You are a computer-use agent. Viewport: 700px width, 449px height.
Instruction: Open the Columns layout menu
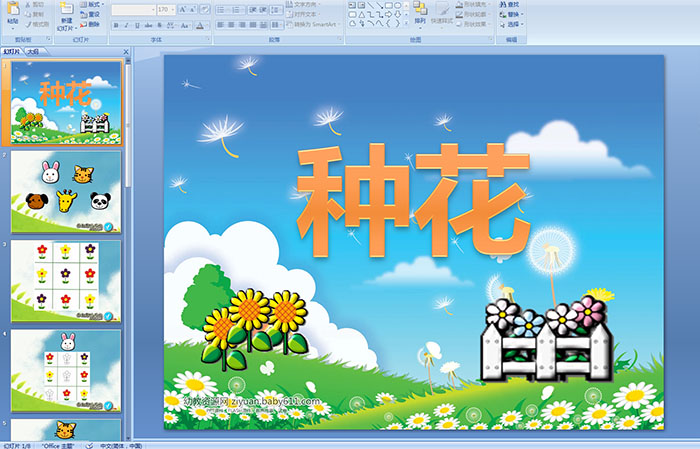(x=276, y=25)
